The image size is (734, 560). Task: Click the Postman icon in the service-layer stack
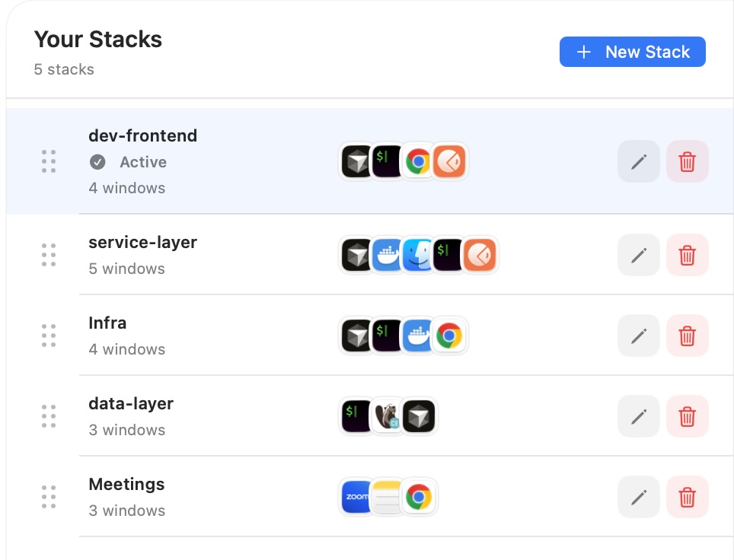[x=480, y=255]
